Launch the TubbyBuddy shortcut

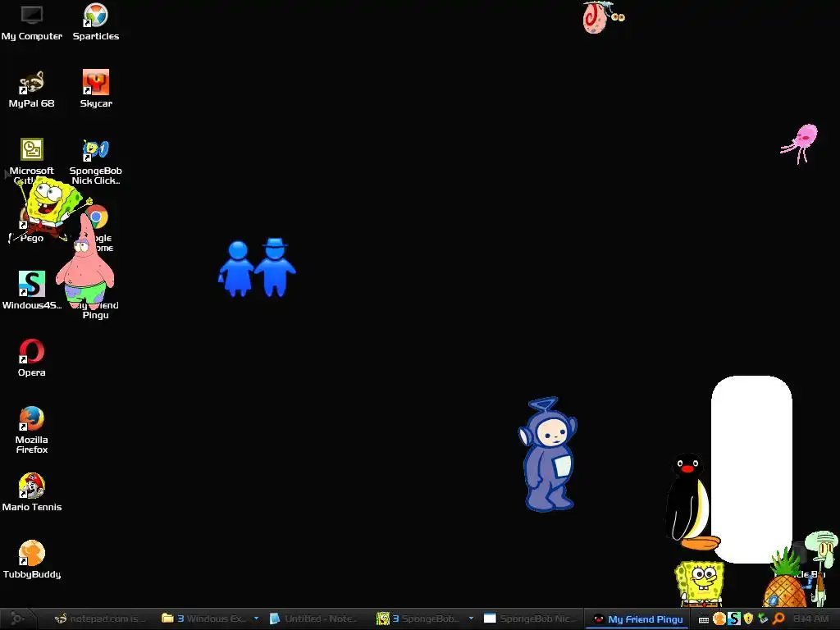pyautogui.click(x=32, y=559)
